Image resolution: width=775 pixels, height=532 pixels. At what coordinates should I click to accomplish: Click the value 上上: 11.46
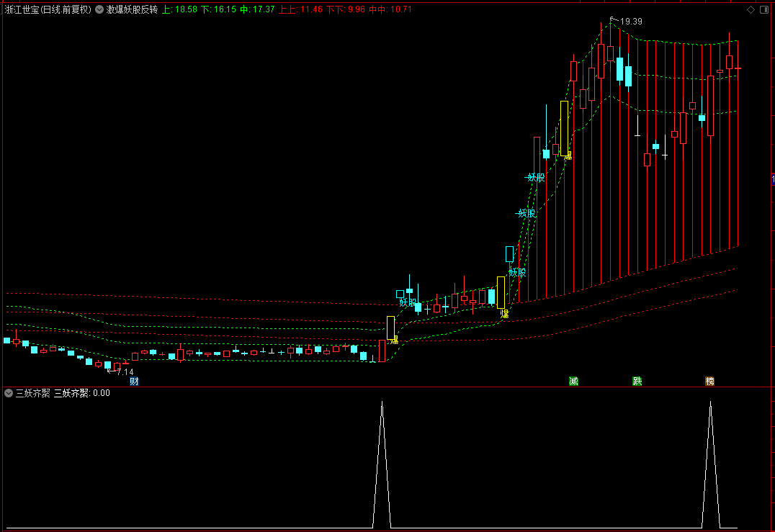300,9
